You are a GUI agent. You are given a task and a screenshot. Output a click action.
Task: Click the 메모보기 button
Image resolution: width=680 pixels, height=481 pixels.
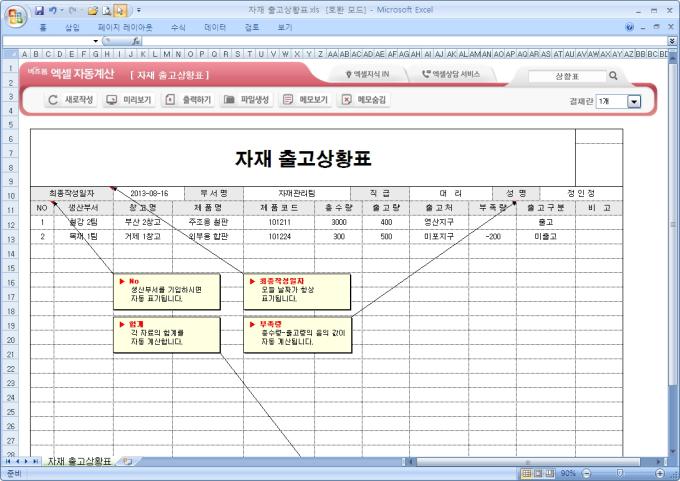305,100
